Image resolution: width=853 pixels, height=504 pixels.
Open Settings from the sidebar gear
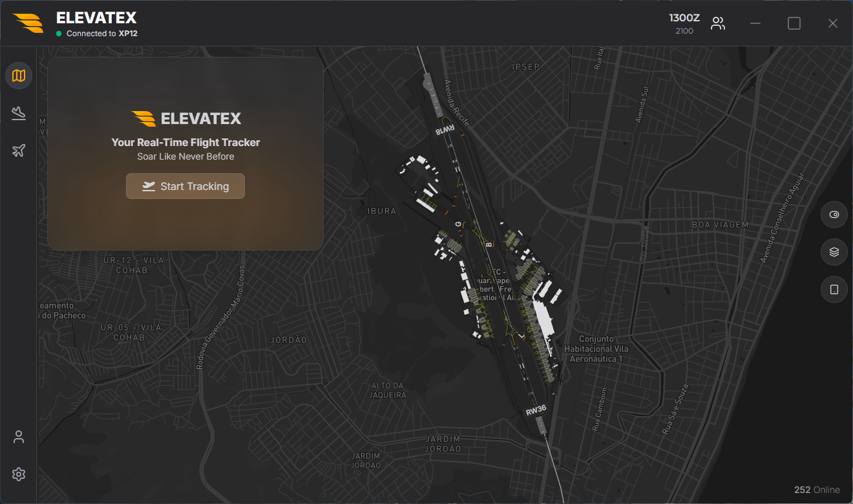point(19,474)
